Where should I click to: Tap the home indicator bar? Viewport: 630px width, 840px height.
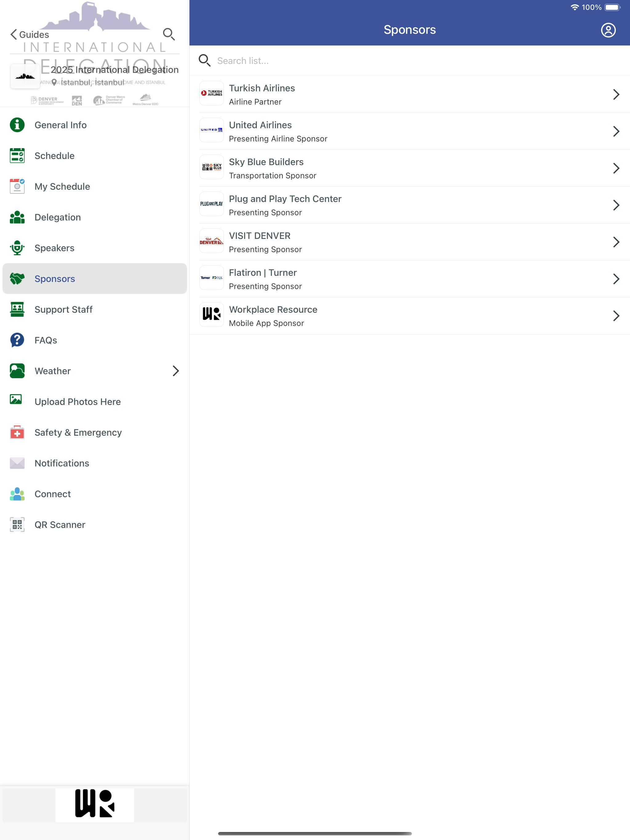coord(315,833)
